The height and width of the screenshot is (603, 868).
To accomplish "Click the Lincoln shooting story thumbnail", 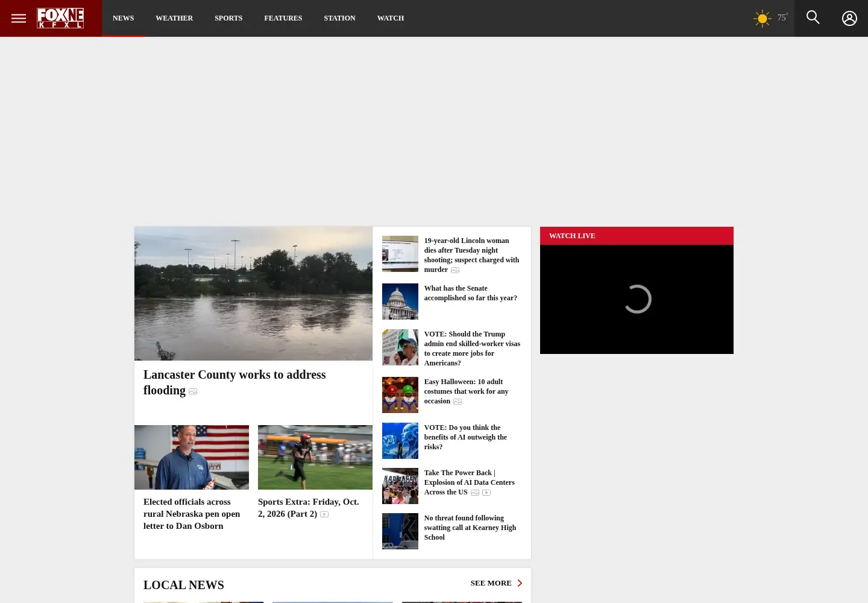I will coord(400,254).
